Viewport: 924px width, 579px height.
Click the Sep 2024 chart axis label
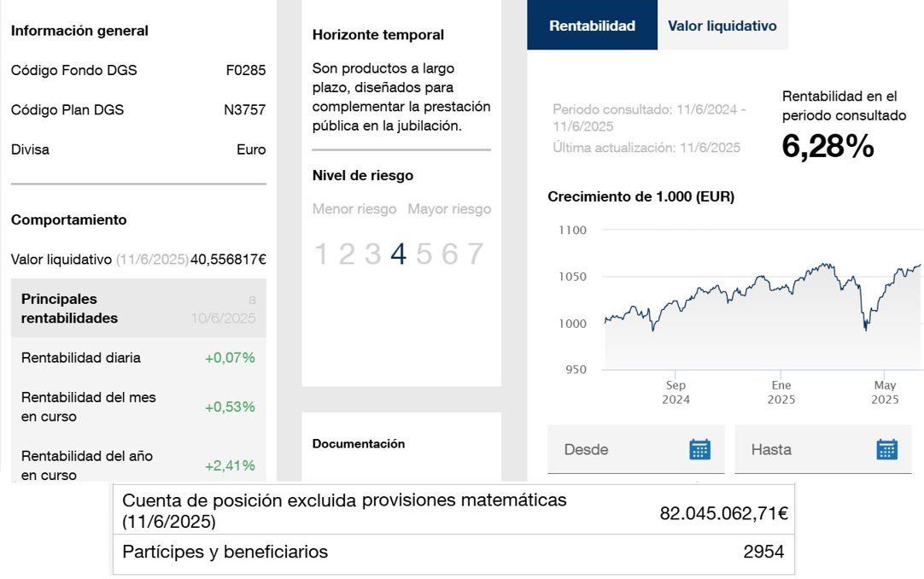[675, 392]
